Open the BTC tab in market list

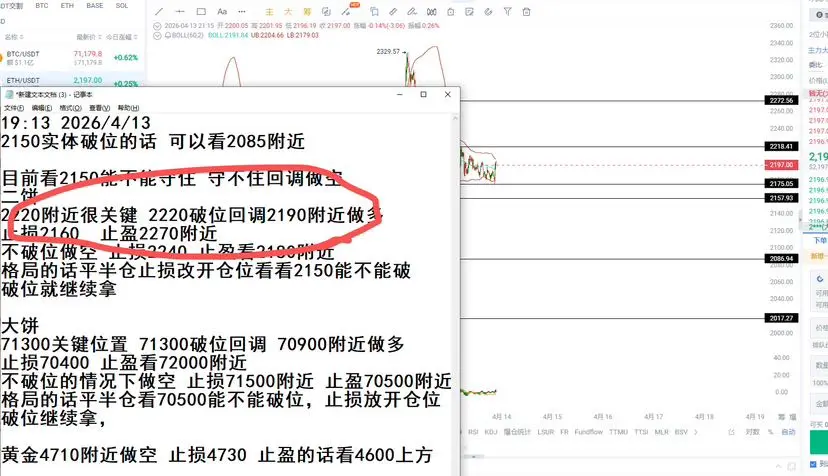[x=42, y=6]
